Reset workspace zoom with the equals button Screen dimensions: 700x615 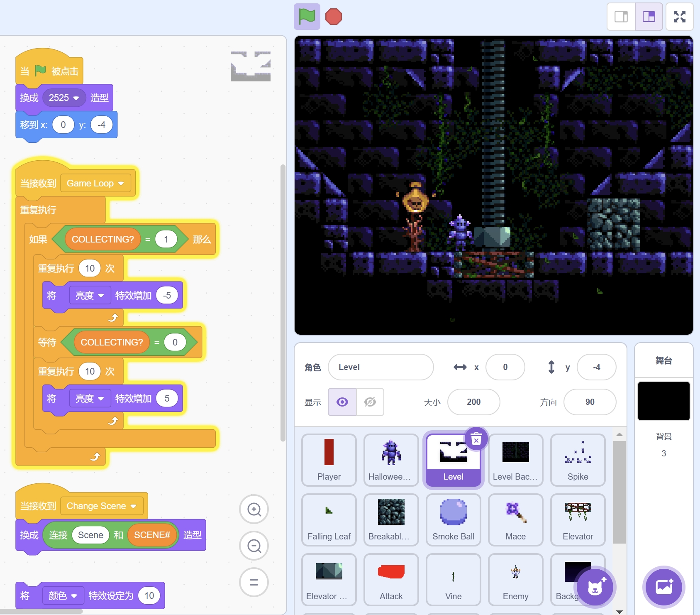tap(254, 582)
